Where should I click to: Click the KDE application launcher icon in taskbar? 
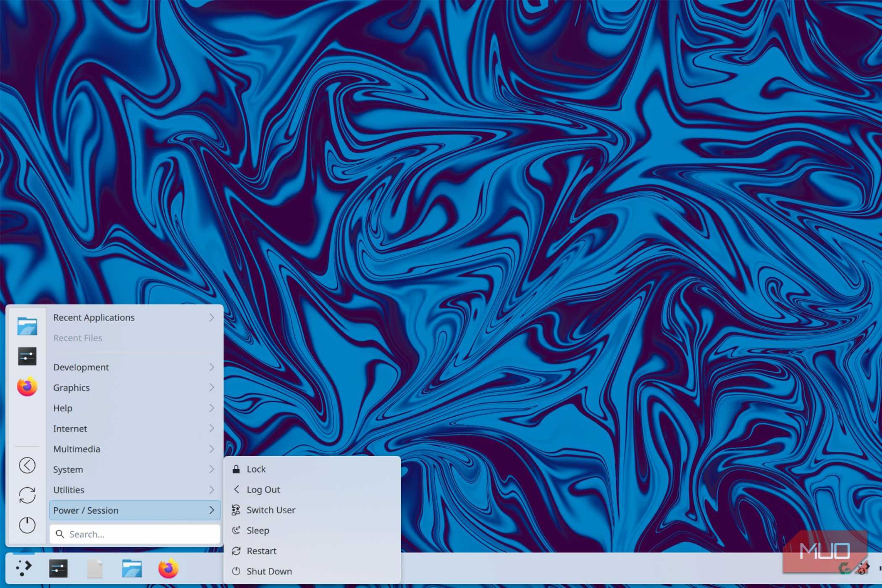(x=24, y=568)
